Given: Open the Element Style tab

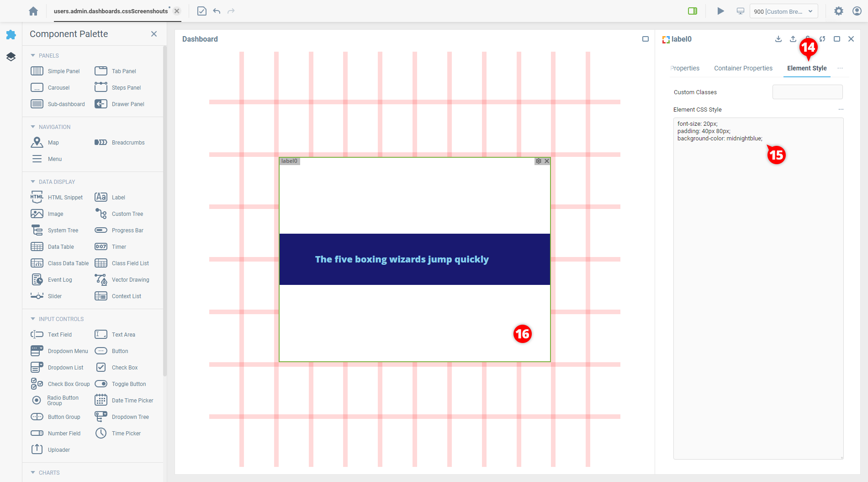Looking at the screenshot, I should [806, 68].
